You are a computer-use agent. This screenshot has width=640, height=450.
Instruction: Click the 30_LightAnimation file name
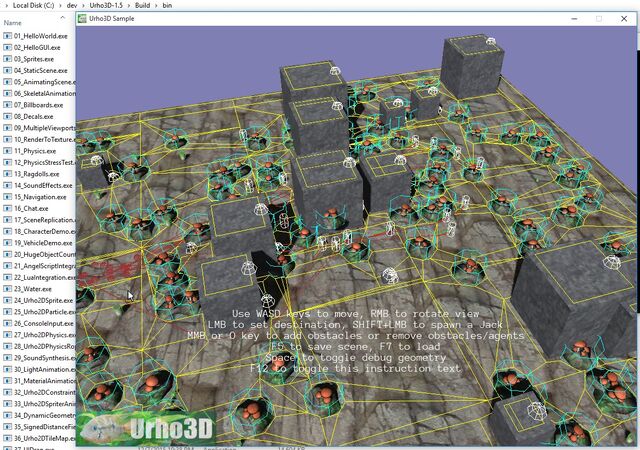point(44,369)
